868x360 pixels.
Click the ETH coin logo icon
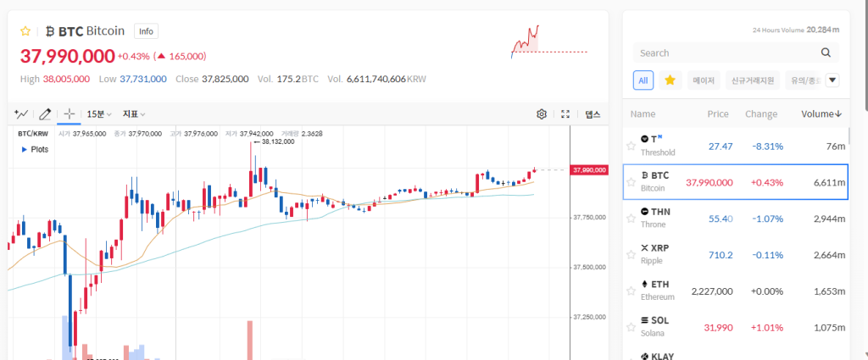point(644,285)
